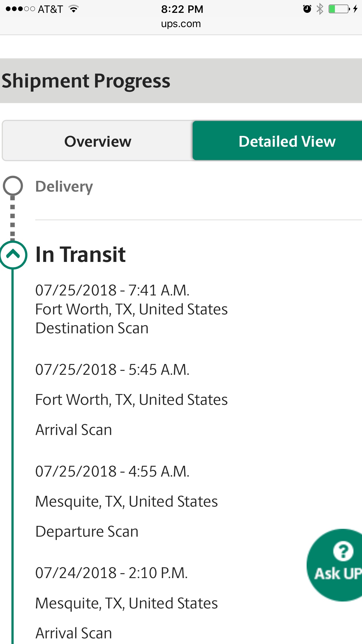Tap the question mark help icon
Viewport: 362px width, 644px height.
point(343,551)
